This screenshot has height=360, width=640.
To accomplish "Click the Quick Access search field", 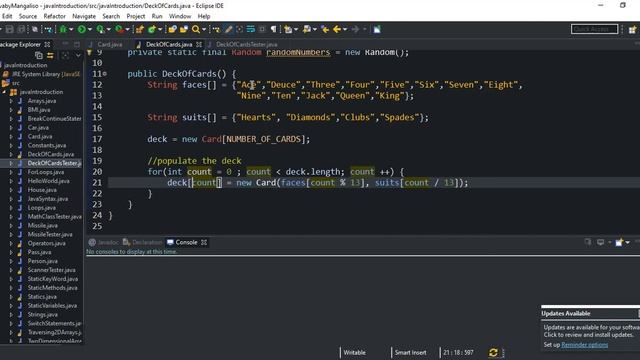I will pos(594,29).
